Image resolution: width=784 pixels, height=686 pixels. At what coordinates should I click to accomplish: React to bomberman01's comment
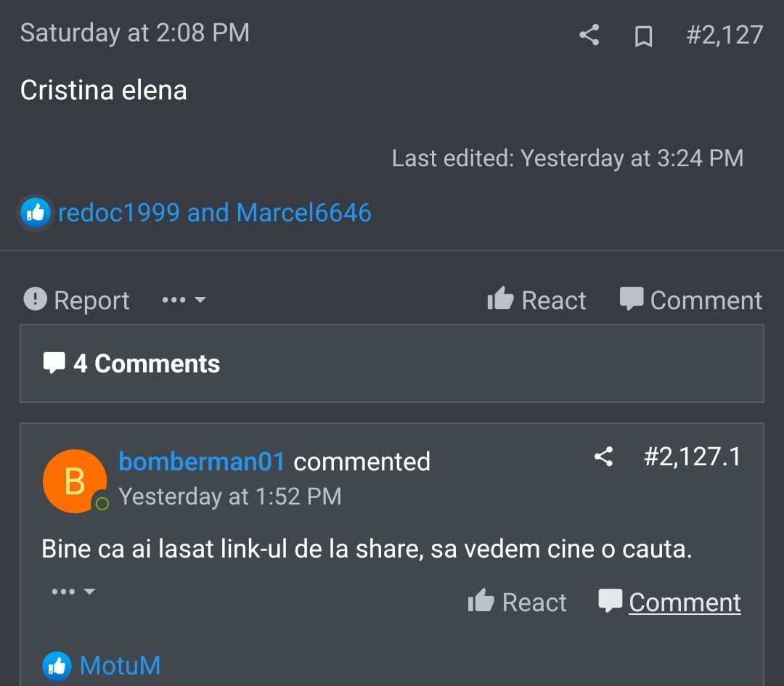tap(517, 602)
